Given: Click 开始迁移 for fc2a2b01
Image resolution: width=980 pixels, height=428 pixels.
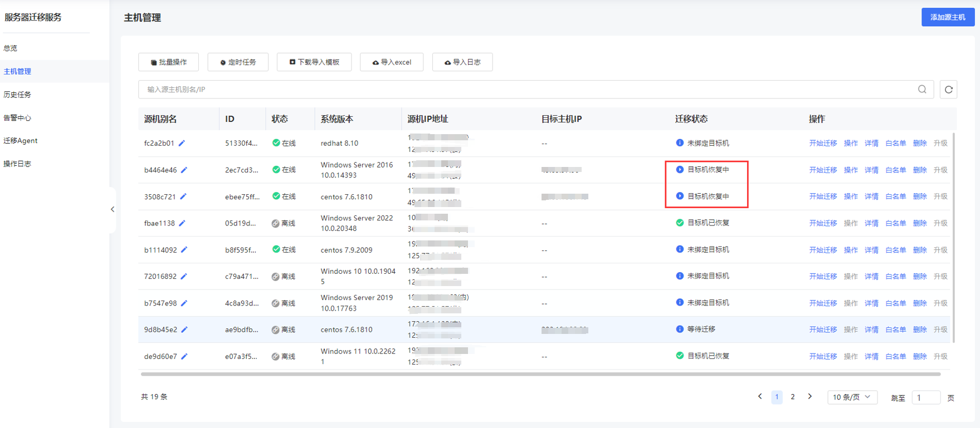Looking at the screenshot, I should [x=823, y=143].
